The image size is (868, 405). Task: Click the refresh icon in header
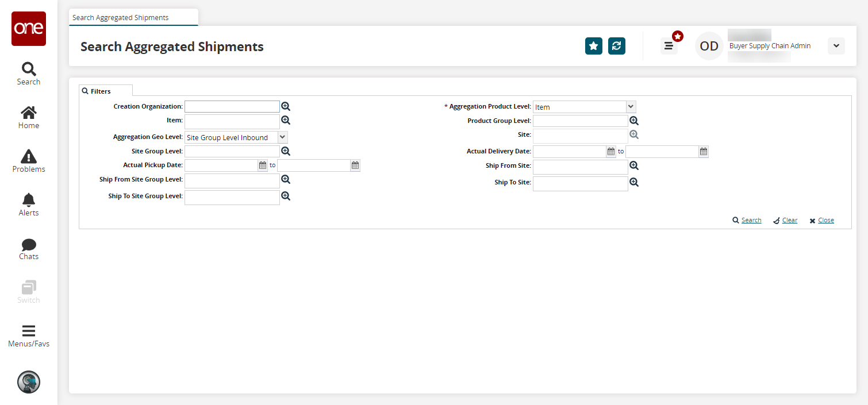[617, 46]
